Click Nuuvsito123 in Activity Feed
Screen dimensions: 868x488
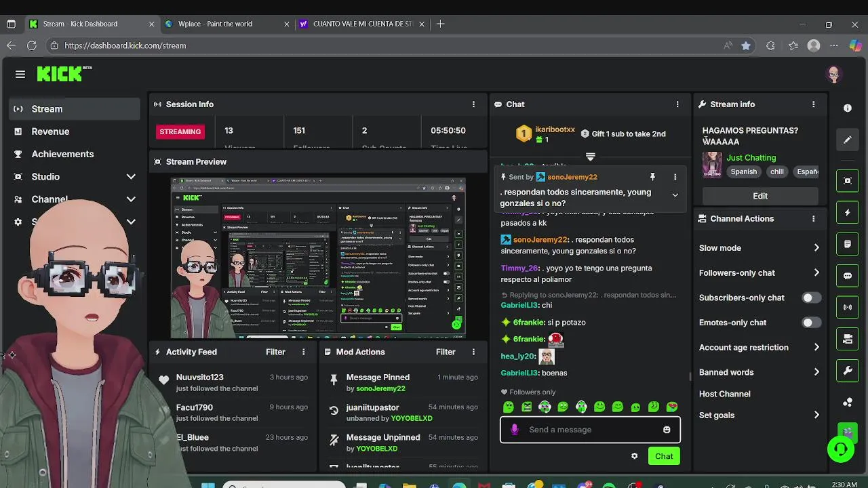pos(199,378)
